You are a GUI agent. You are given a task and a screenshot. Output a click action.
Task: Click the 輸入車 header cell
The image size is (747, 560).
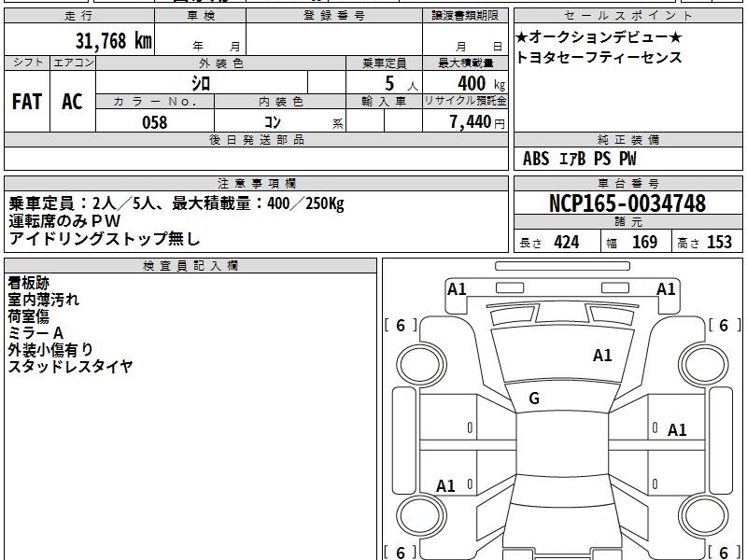(384, 102)
